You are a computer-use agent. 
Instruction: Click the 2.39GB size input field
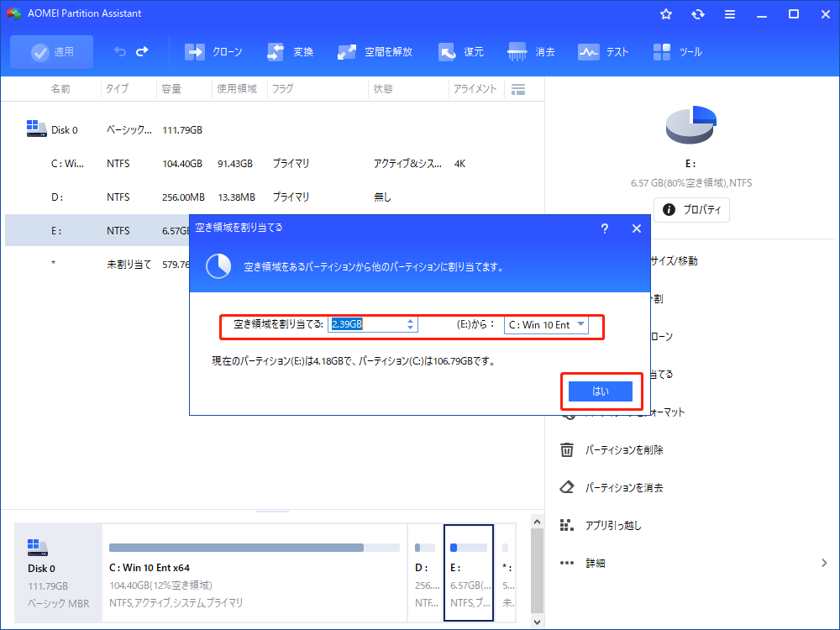tap(366, 324)
